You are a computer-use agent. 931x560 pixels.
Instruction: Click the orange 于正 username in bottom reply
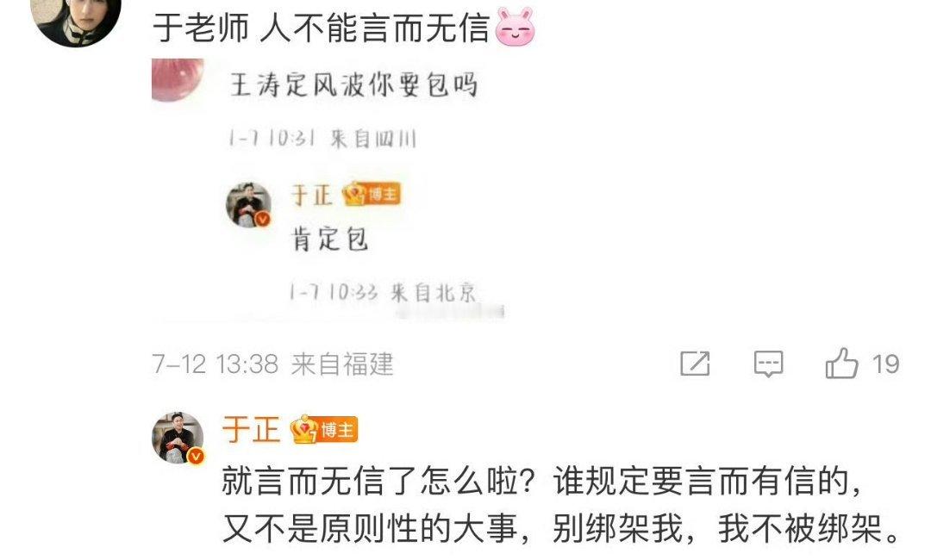pyautogui.click(x=251, y=430)
